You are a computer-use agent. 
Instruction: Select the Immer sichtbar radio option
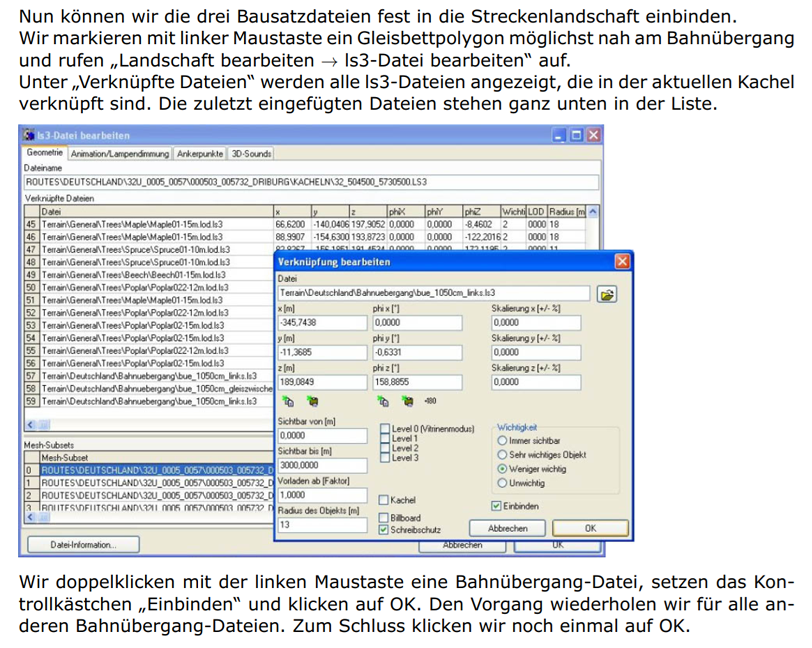(502, 440)
